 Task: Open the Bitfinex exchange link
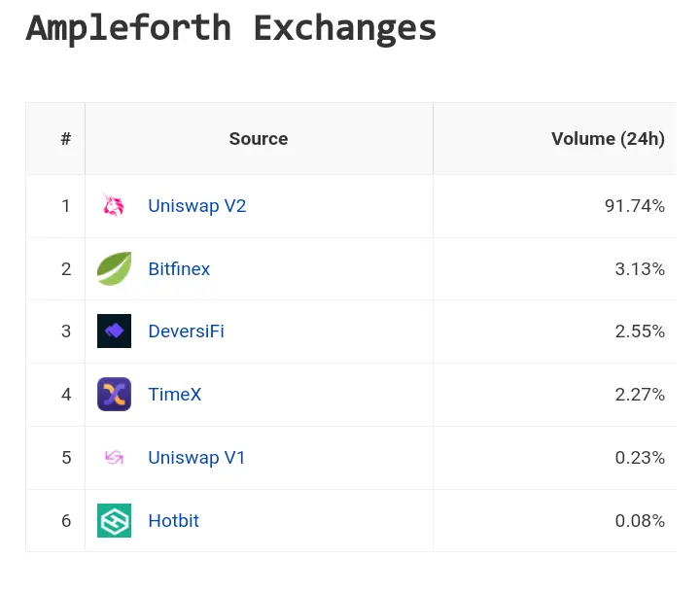tap(179, 269)
